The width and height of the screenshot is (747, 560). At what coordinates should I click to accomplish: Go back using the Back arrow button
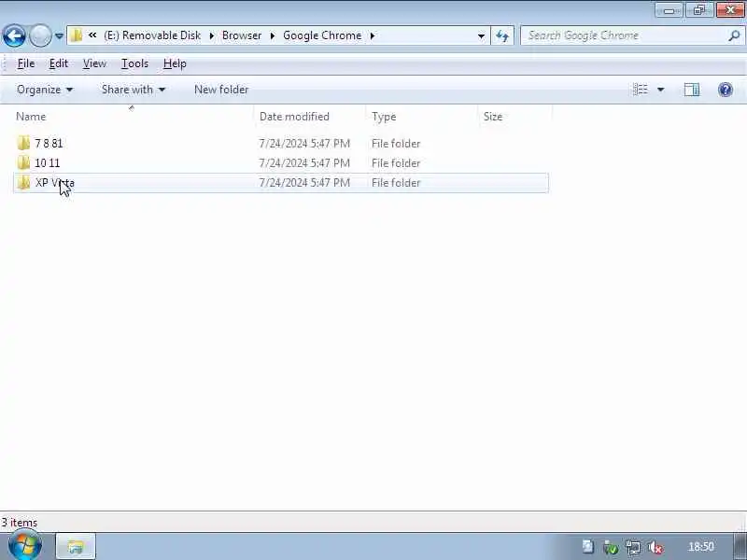tap(14, 35)
